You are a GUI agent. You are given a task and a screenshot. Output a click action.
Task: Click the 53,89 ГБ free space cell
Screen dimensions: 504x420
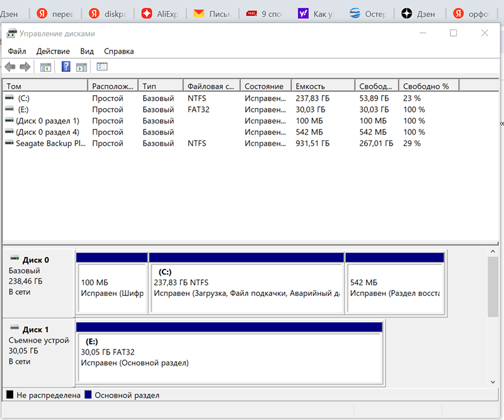point(374,98)
